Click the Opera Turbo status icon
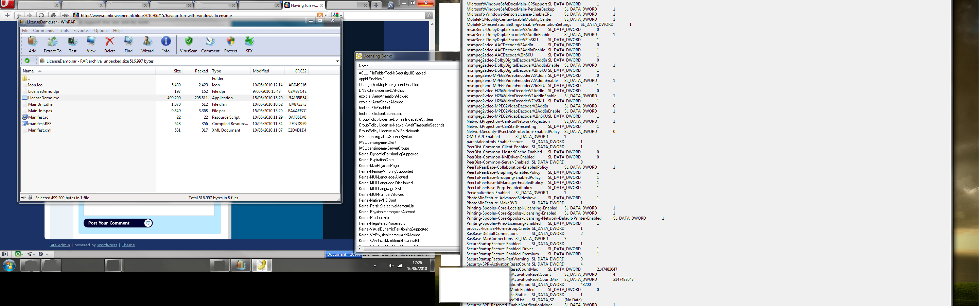This screenshot has width=980, height=306. [x=41, y=254]
